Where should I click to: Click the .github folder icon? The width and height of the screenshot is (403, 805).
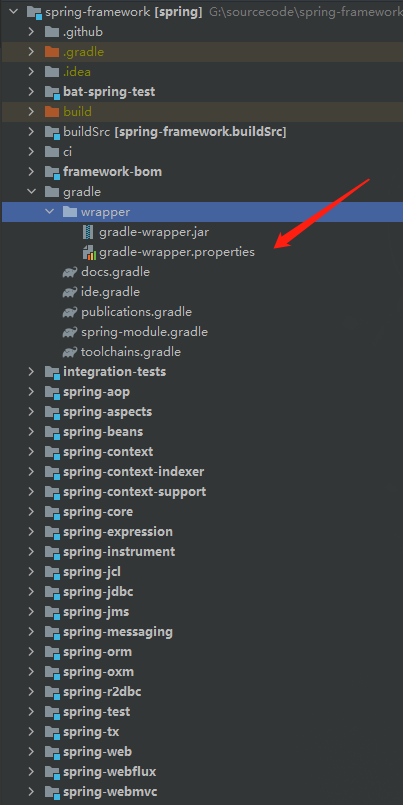(52, 32)
